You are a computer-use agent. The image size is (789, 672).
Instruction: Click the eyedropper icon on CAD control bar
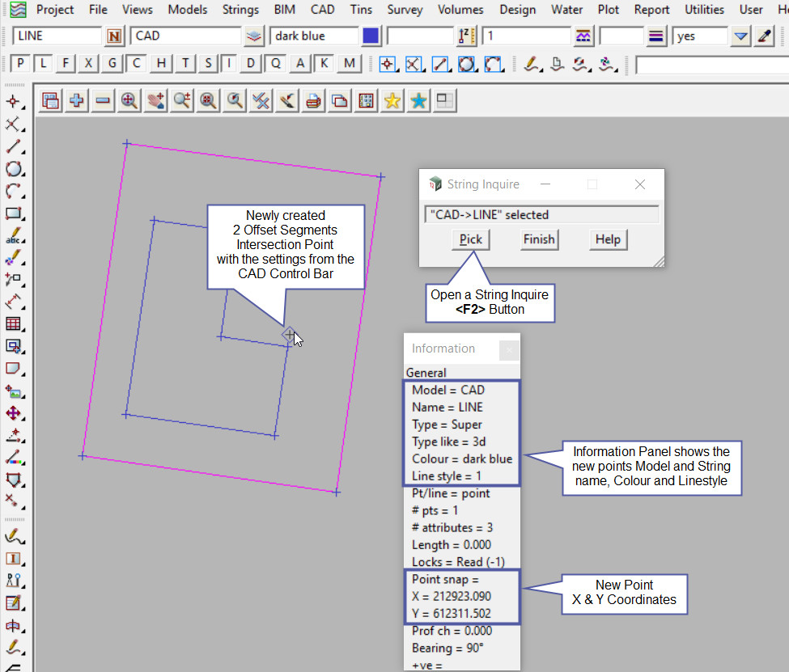point(764,36)
